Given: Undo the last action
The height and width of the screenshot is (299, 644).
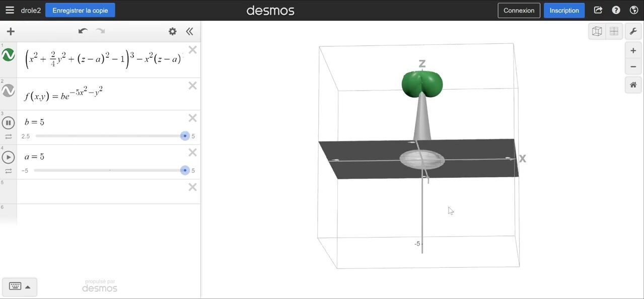Looking at the screenshot, I should pyautogui.click(x=83, y=31).
